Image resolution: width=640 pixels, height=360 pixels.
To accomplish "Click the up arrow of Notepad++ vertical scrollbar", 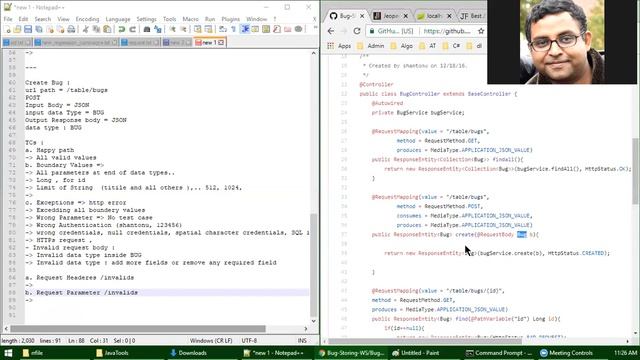I will (x=313, y=53).
